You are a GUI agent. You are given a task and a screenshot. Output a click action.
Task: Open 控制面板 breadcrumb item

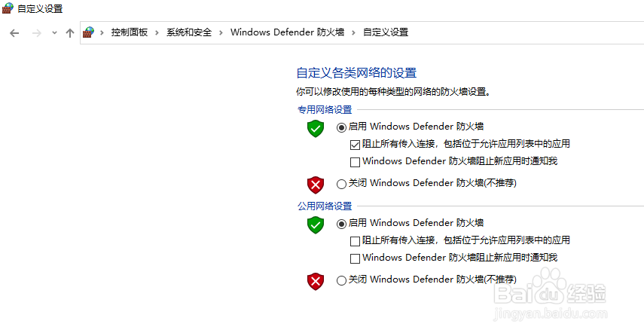(x=129, y=32)
